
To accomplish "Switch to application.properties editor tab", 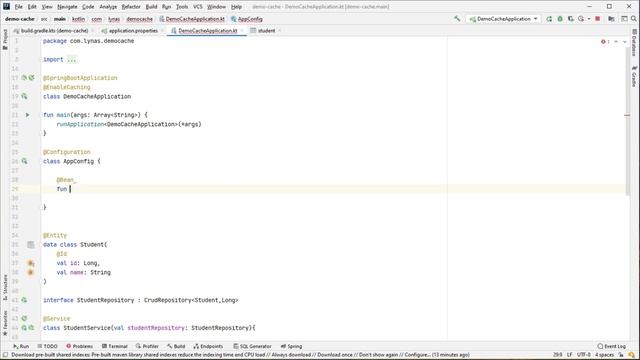I will [x=133, y=31].
